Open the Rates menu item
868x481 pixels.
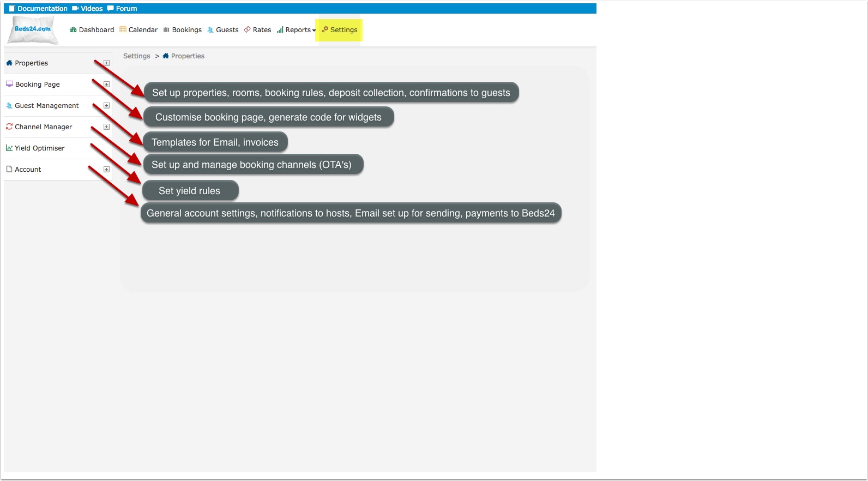pos(257,30)
